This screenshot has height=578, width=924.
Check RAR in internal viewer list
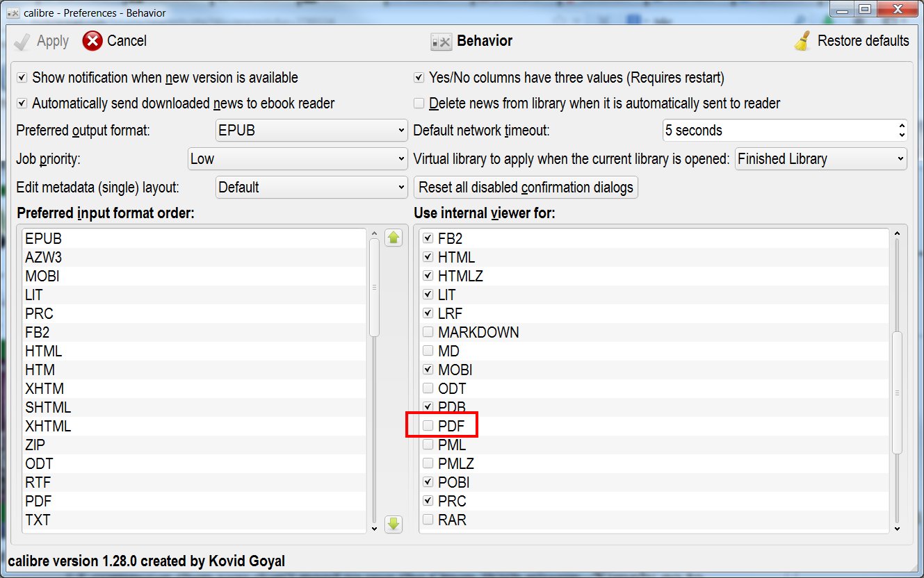coord(428,520)
